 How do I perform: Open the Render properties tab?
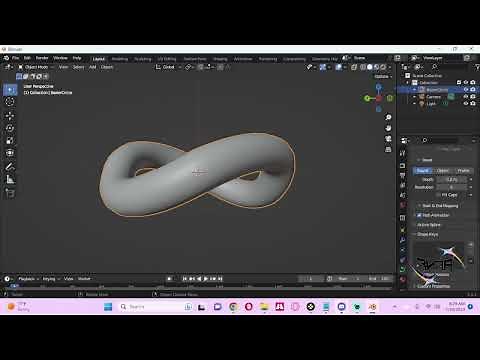coord(403,166)
